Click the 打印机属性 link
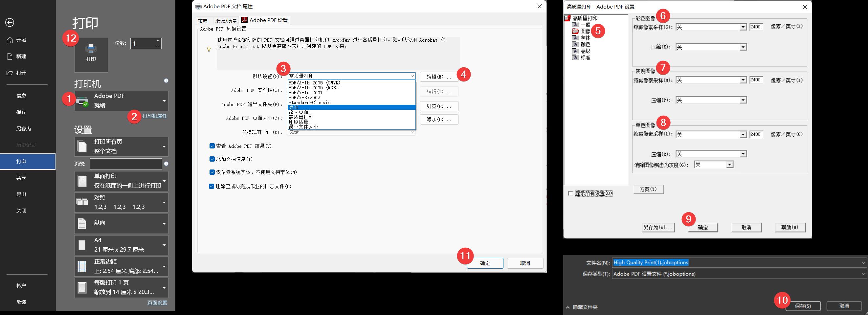The image size is (868, 315). click(x=155, y=116)
